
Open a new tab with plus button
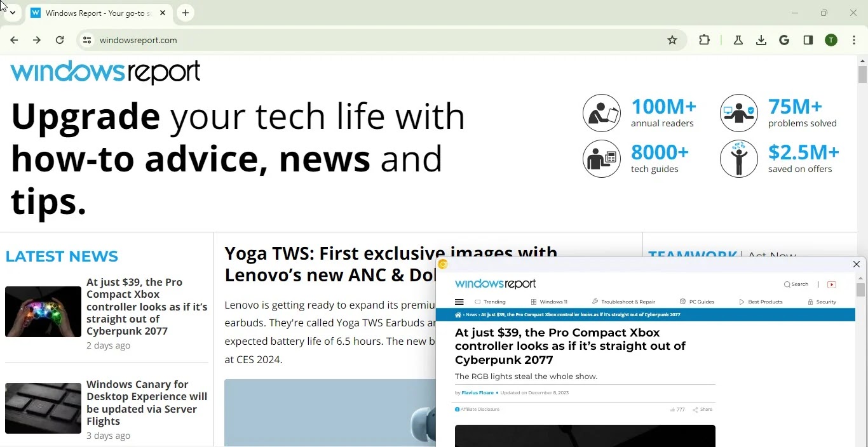186,13
